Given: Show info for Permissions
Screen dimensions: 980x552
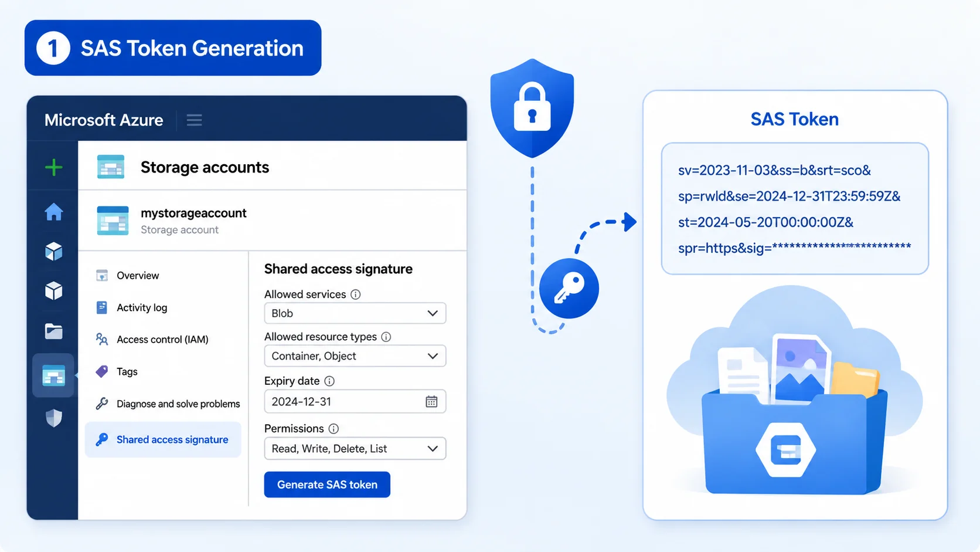Looking at the screenshot, I should click(x=334, y=429).
